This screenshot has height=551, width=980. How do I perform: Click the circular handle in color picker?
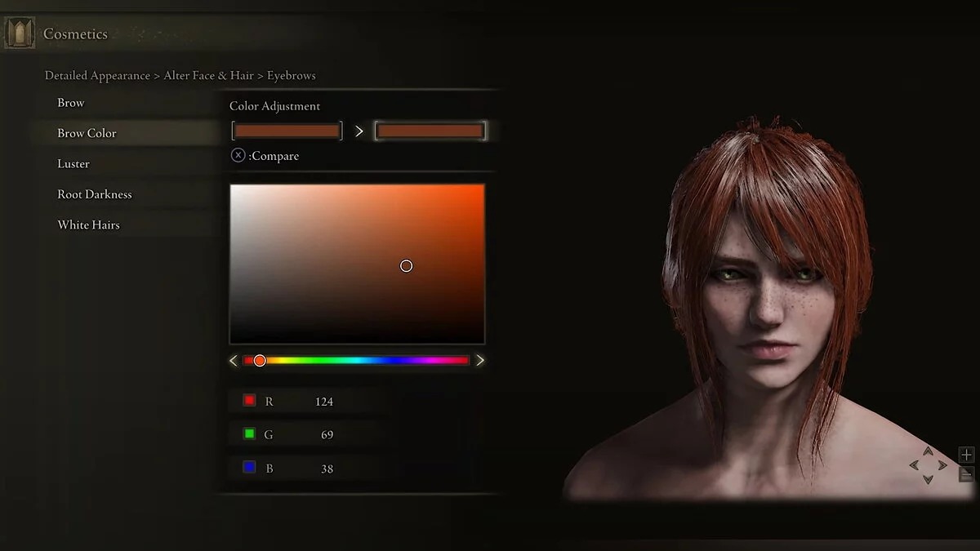pos(406,265)
